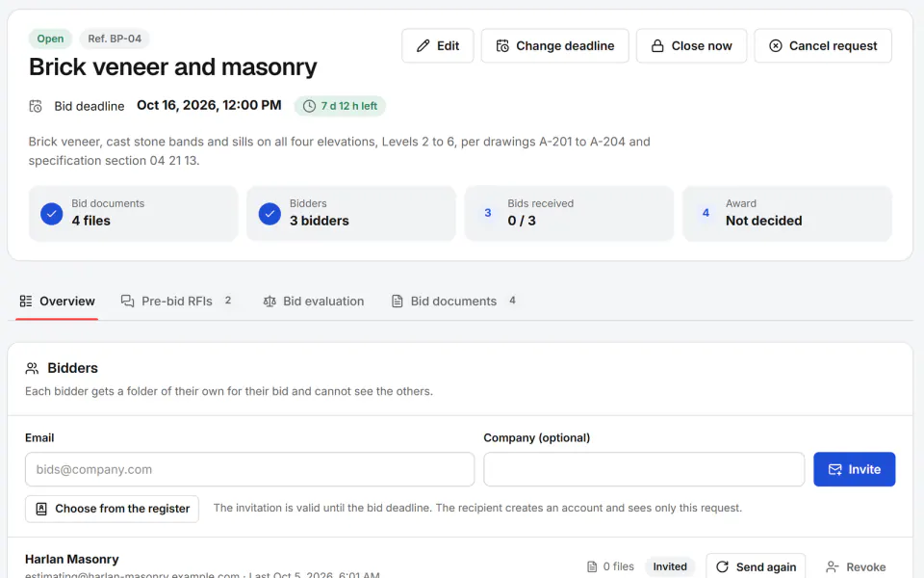Click the envelope icon in Invite button

[835, 469]
